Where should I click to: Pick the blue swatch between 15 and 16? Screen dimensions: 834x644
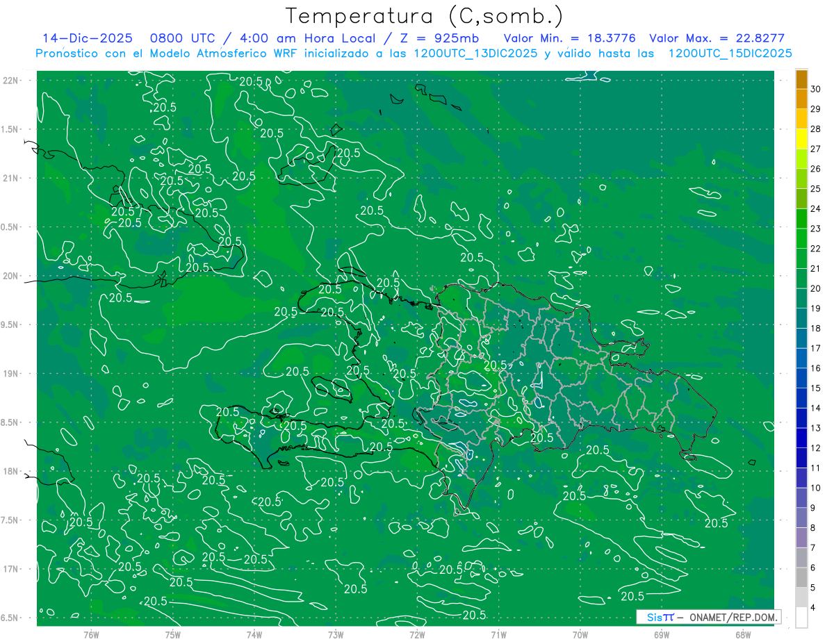[x=801, y=378]
